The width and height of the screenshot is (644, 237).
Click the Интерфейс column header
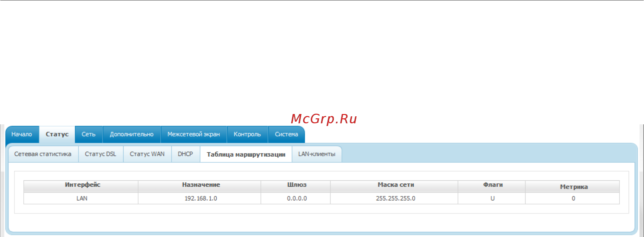pos(81,186)
